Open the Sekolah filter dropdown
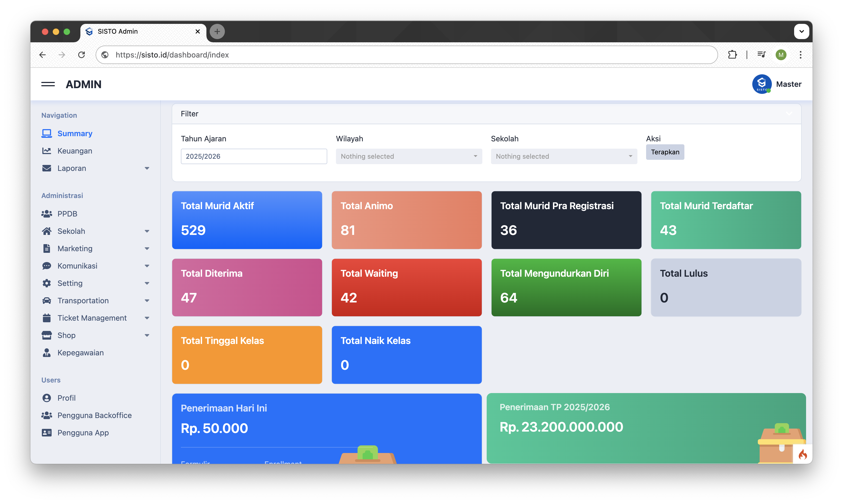 (x=564, y=156)
